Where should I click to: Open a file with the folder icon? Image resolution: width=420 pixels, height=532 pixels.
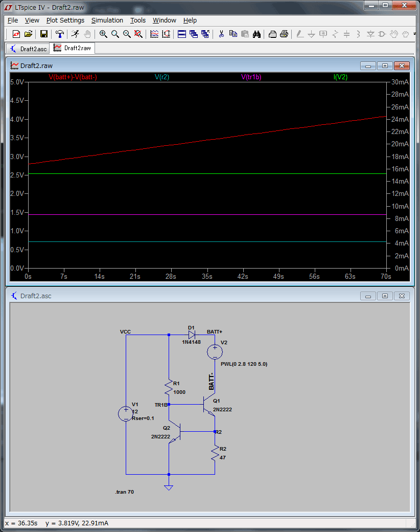(28, 34)
